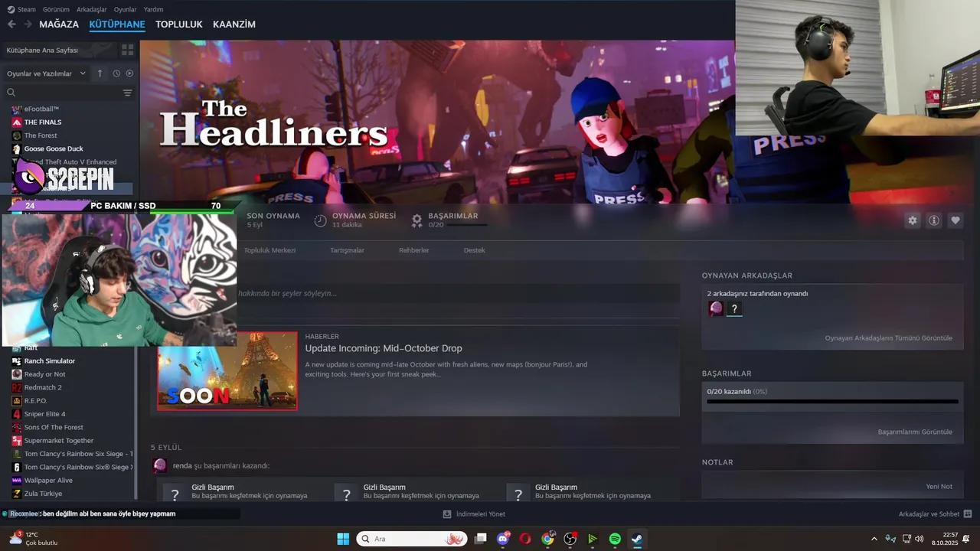
Task: Go forward with the right arrow
Action: tap(28, 24)
